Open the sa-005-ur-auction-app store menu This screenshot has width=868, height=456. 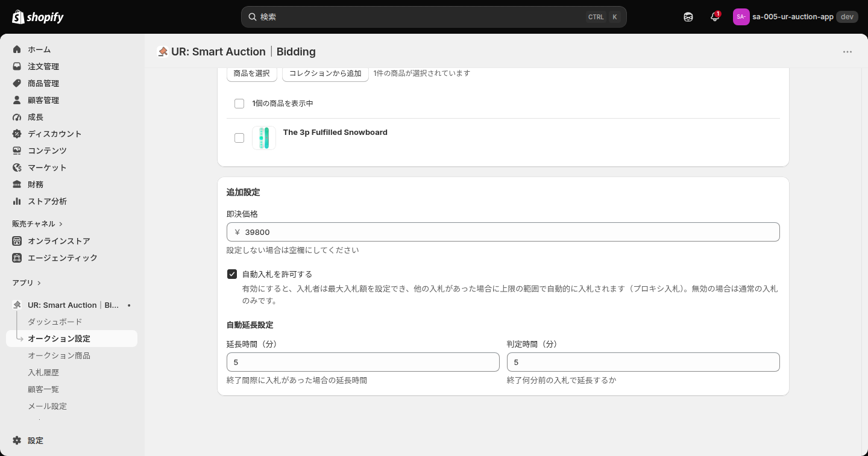(796, 17)
